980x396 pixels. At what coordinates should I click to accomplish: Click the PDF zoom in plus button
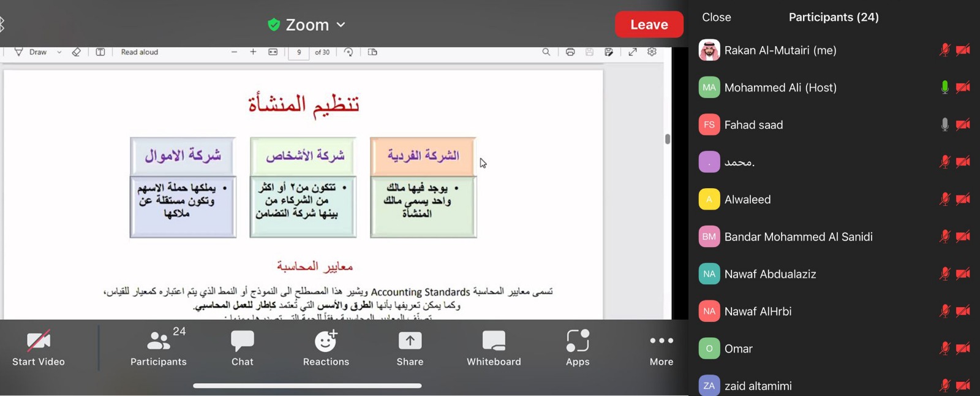point(253,53)
